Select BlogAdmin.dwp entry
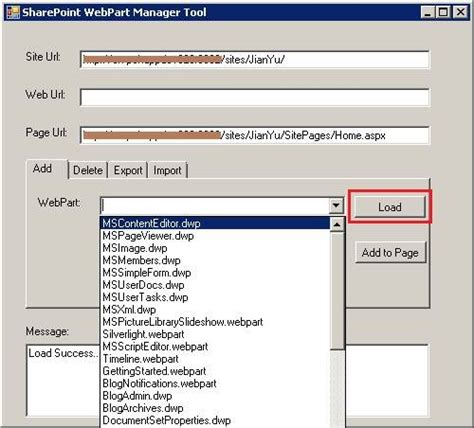This screenshot has height=428, width=474. tap(215, 396)
